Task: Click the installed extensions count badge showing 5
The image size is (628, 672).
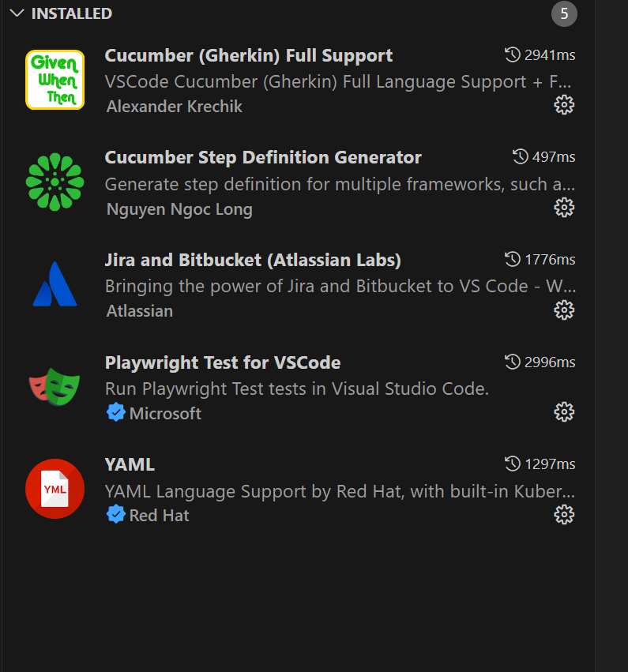Action: click(564, 13)
